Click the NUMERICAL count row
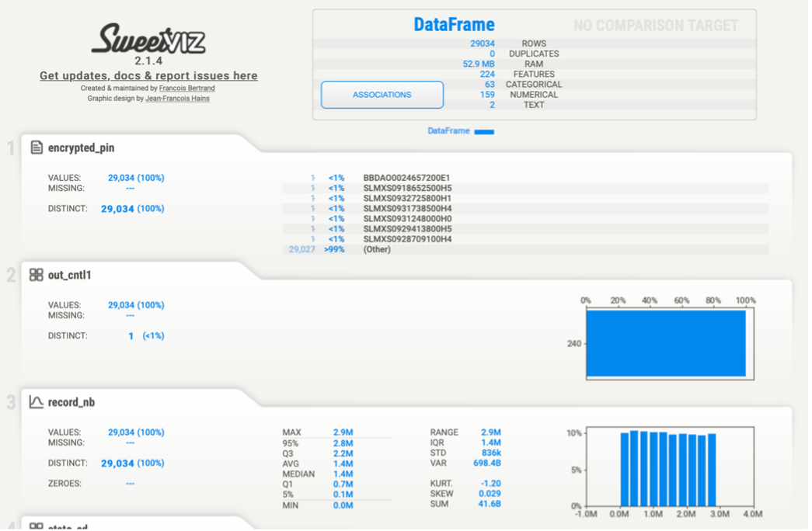The width and height of the screenshot is (812, 531). 534,95
